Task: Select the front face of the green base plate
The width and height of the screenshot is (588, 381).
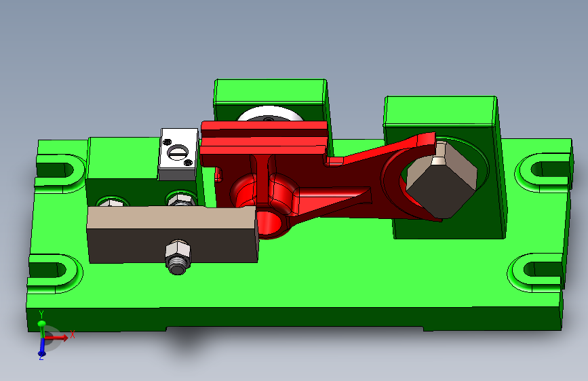Action: click(294, 318)
